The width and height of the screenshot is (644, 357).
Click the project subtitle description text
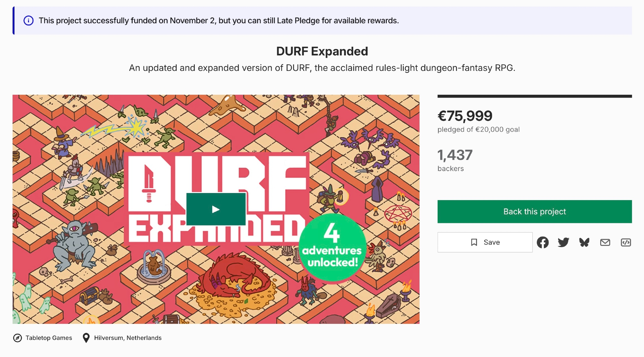pos(322,68)
